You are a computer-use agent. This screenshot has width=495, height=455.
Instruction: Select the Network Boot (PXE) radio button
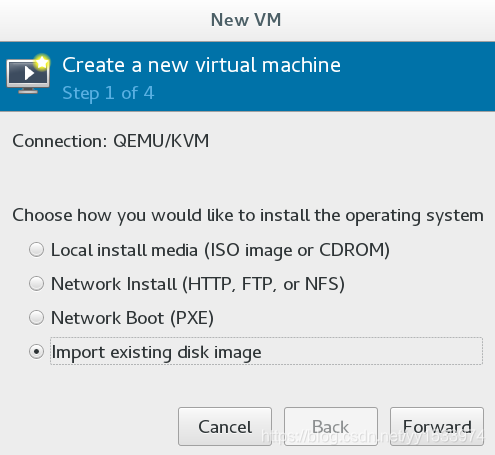36,318
